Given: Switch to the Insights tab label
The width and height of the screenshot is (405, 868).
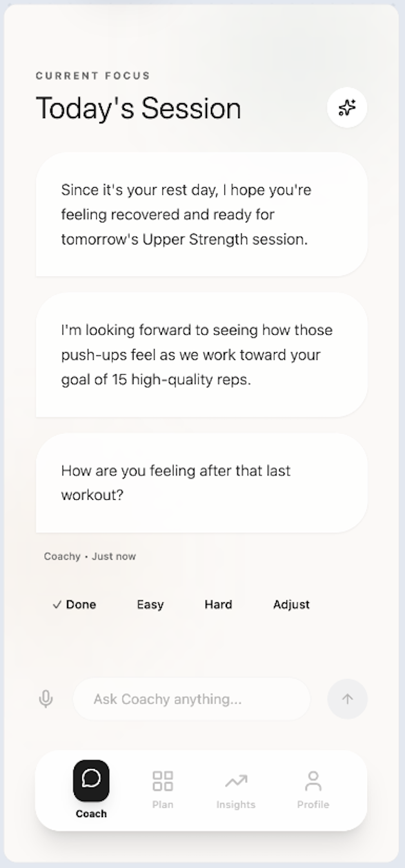Looking at the screenshot, I should [236, 805].
